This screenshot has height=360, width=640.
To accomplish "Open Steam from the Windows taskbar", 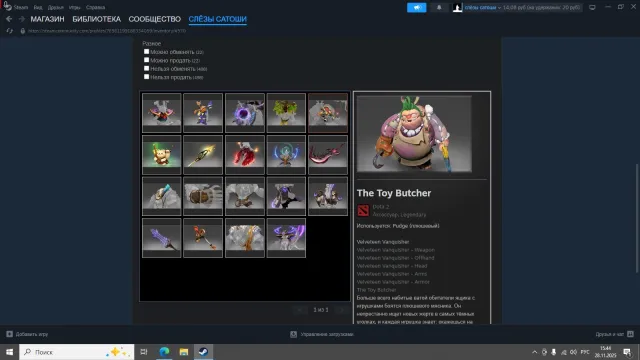I will coord(203,352).
